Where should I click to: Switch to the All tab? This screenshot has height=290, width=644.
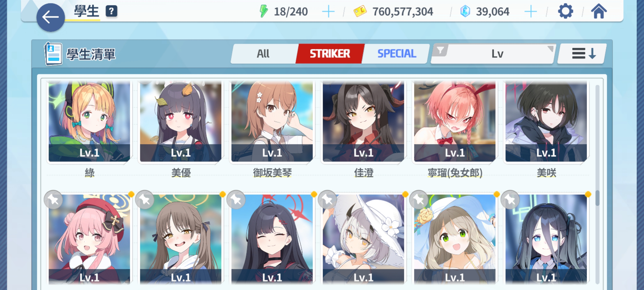coord(263,54)
